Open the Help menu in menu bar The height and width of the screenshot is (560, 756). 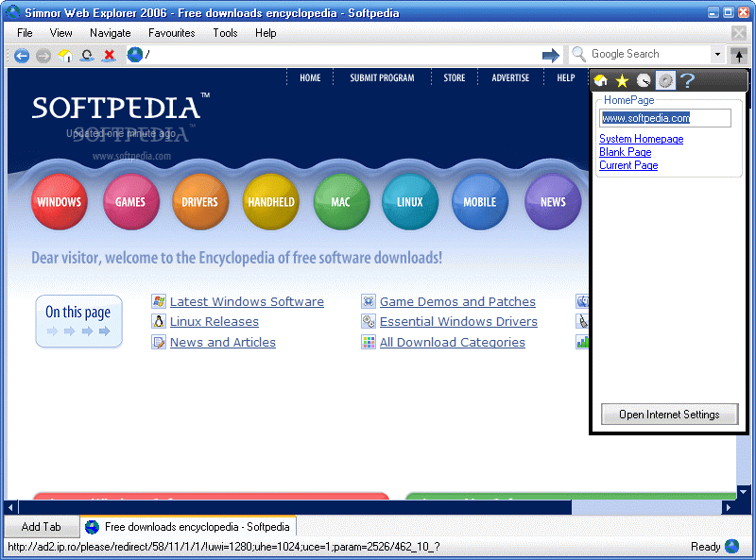coord(266,33)
